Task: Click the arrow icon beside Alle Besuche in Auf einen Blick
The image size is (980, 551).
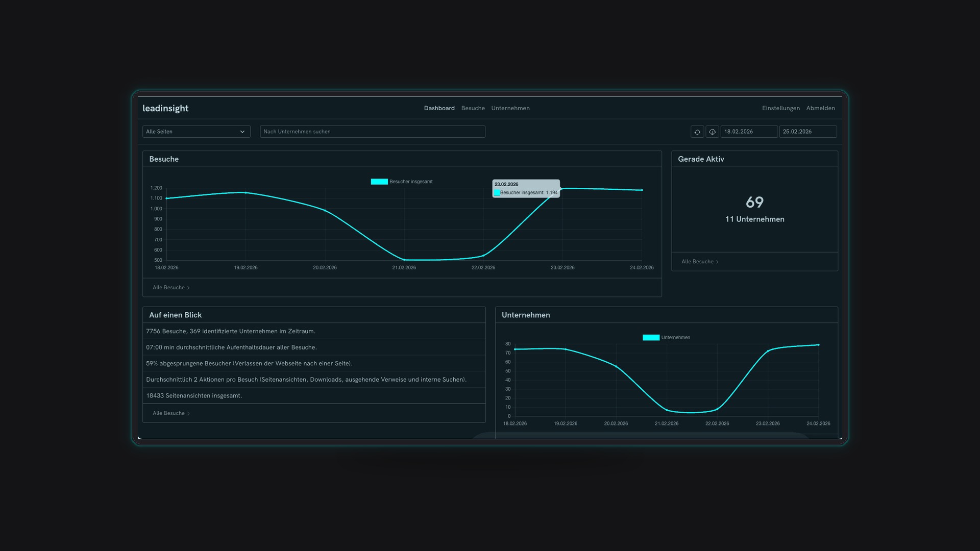Action: point(188,413)
